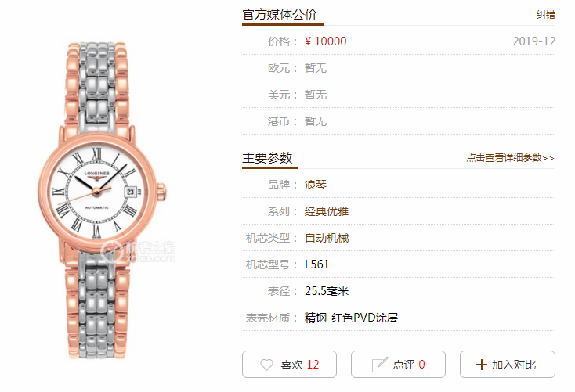Click the pencil review icon
The image size is (575, 392).
pyautogui.click(x=379, y=365)
